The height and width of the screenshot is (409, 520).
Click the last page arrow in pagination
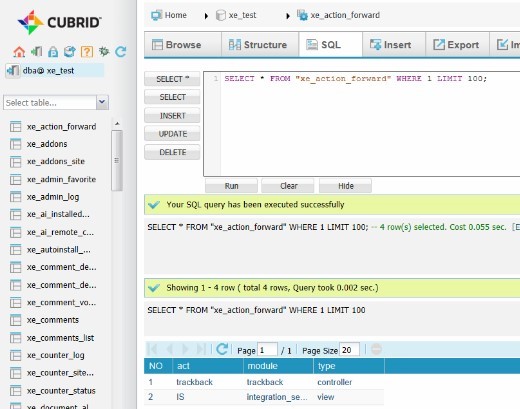coord(201,349)
